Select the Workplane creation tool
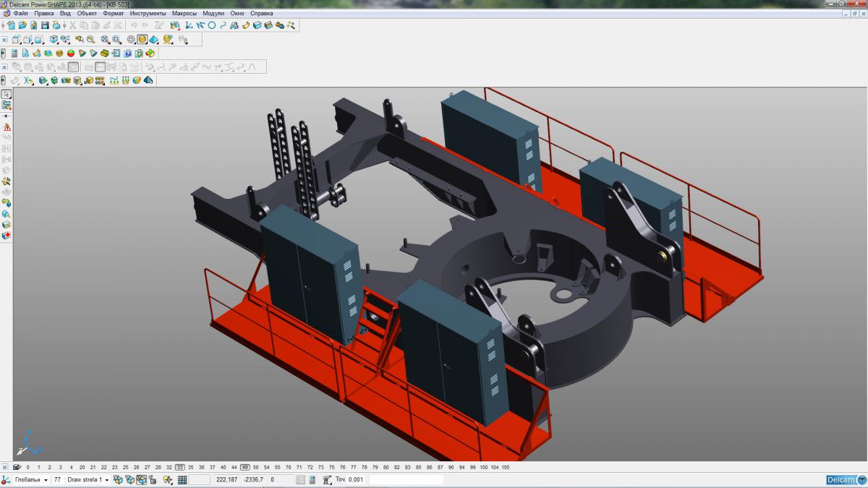 188,25
